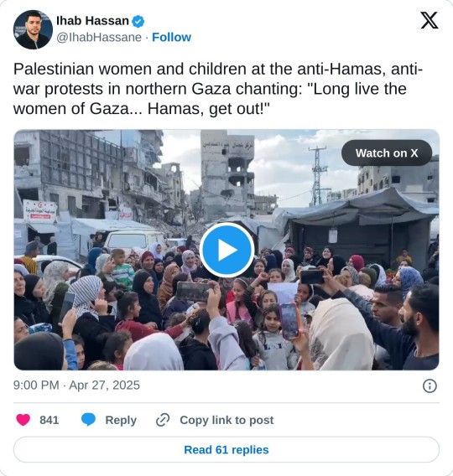The height and width of the screenshot is (476, 453).
Task: Click the chain link icon
Action: [x=163, y=420]
